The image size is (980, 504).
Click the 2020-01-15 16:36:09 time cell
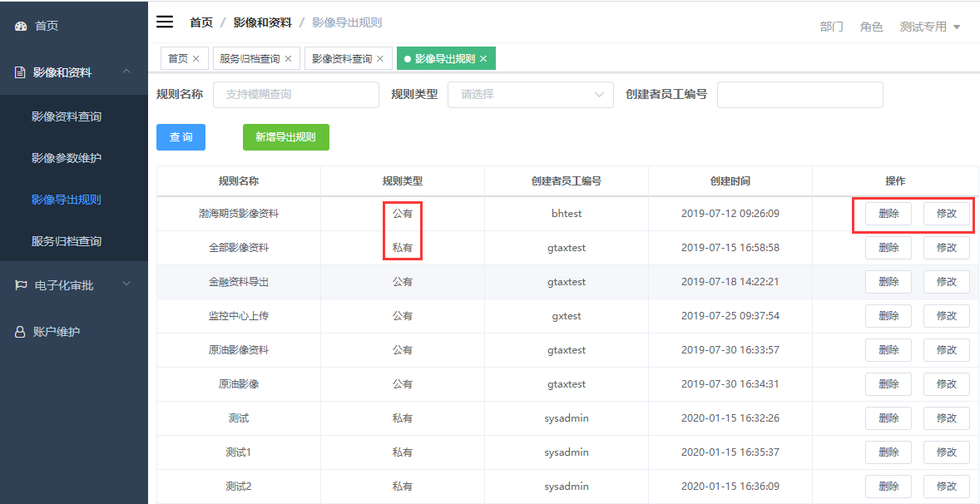coord(730,487)
